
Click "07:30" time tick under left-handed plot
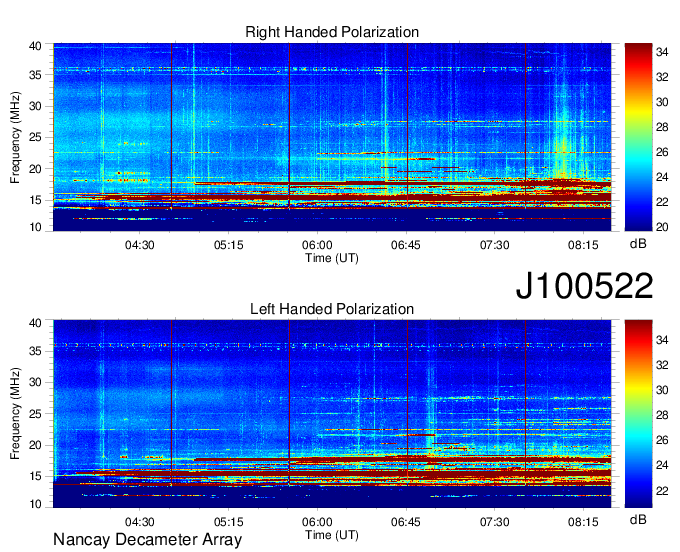[494, 522]
